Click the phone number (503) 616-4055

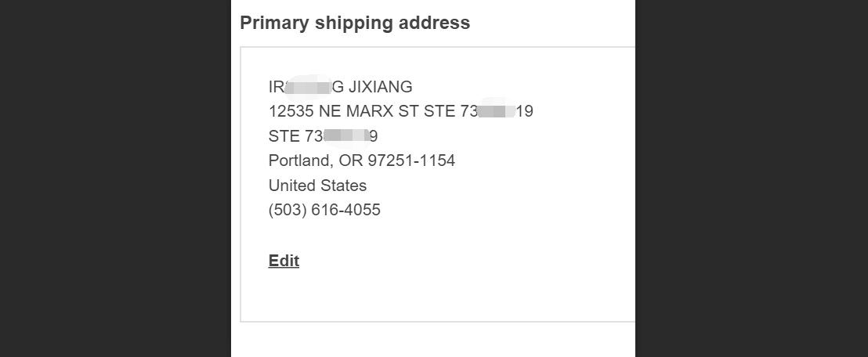click(x=324, y=211)
